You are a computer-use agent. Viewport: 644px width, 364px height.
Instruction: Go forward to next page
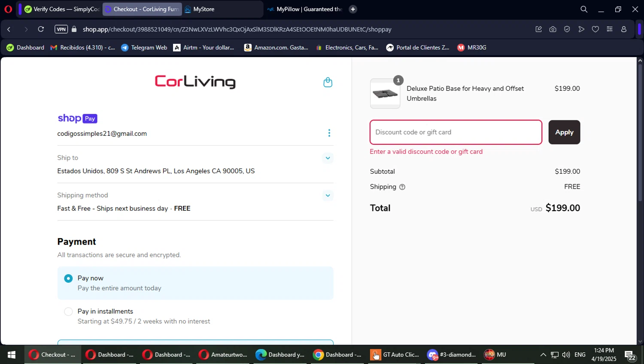[x=26, y=29]
